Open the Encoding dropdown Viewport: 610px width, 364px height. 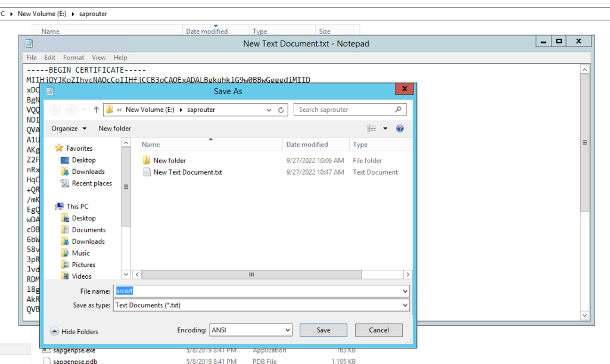(x=287, y=329)
